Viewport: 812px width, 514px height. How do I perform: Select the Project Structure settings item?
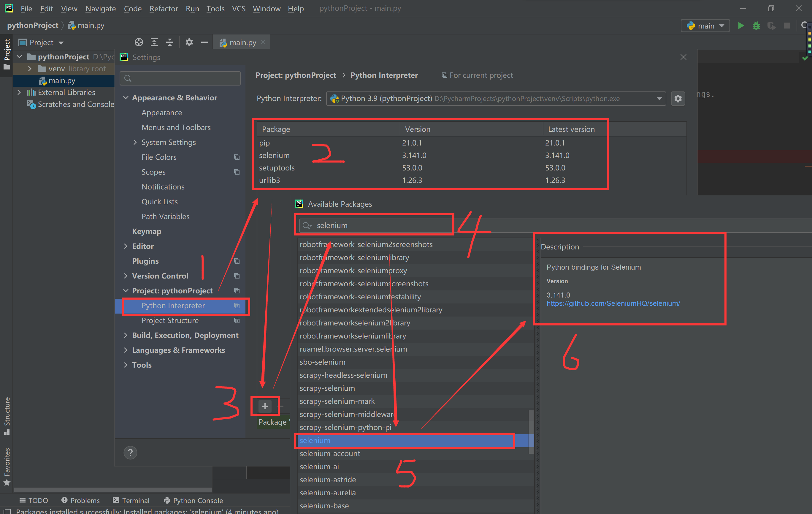[170, 320]
